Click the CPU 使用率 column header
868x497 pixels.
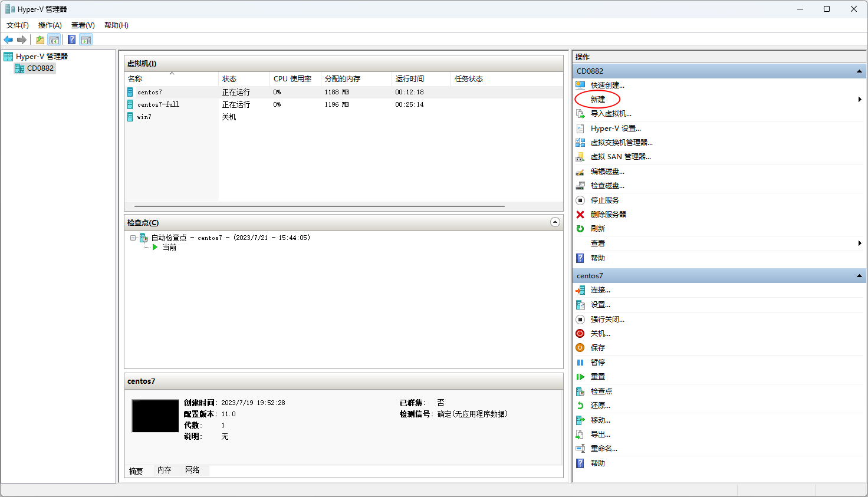click(x=295, y=78)
